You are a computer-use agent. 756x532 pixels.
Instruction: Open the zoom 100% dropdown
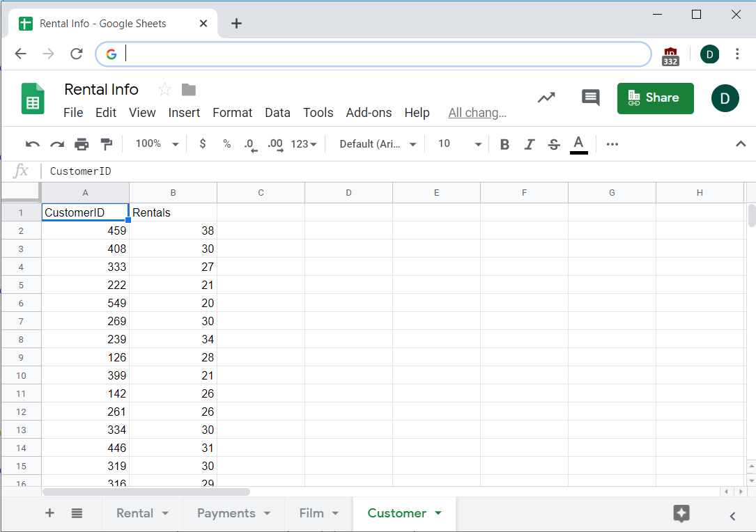point(157,144)
